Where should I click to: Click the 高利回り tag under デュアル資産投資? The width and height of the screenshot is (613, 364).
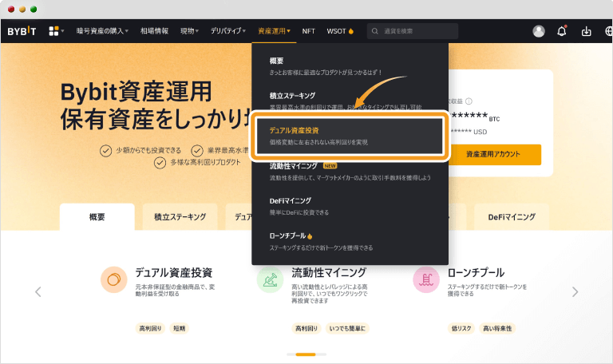pos(150,328)
